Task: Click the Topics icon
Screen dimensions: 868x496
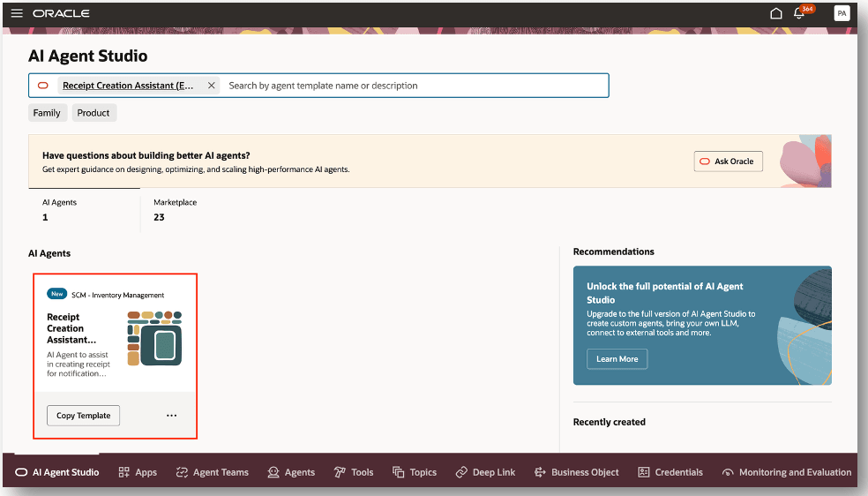Action: 399,472
